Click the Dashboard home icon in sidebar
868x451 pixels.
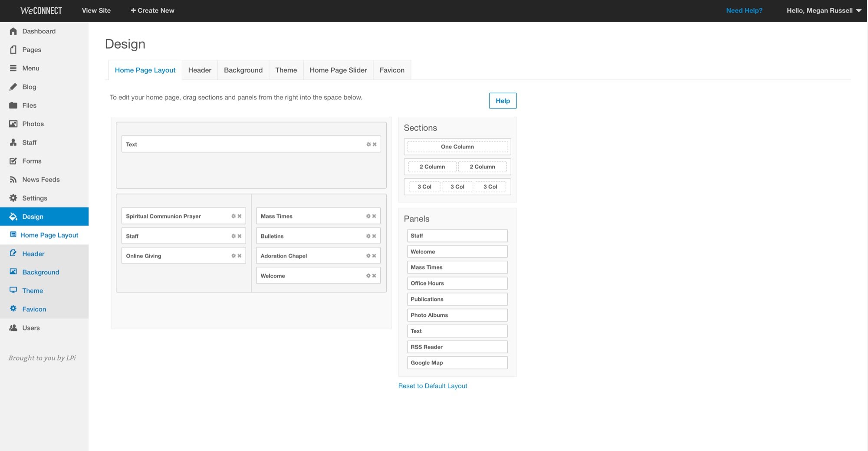[13, 31]
